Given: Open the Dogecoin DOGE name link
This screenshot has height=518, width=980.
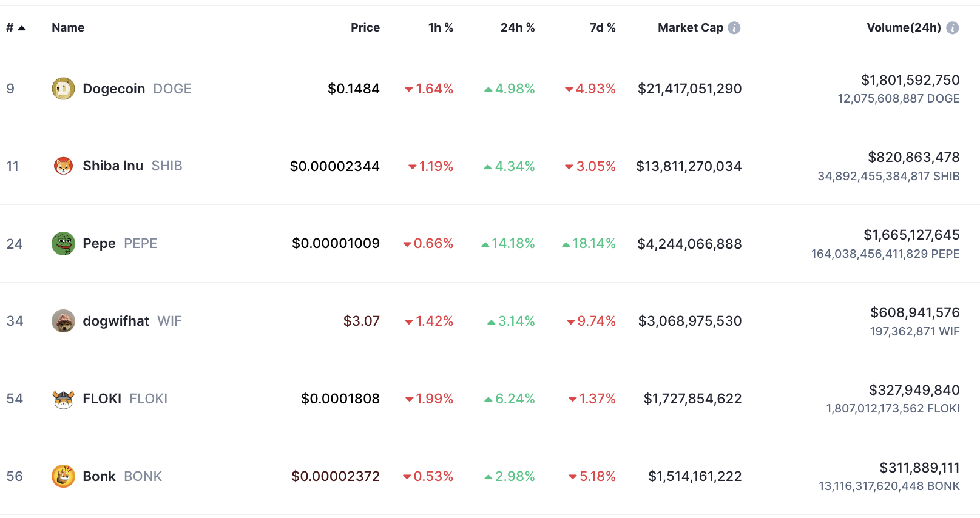Looking at the screenshot, I should click(x=137, y=89).
